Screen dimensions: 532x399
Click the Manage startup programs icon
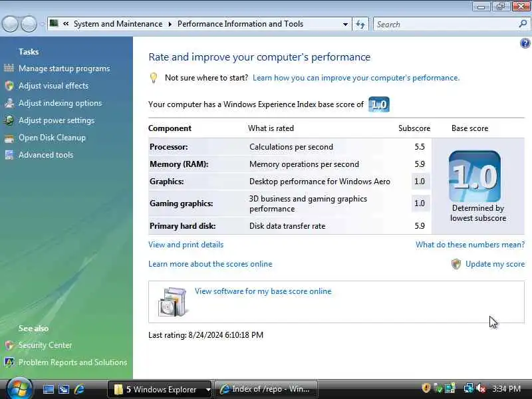click(x=9, y=68)
